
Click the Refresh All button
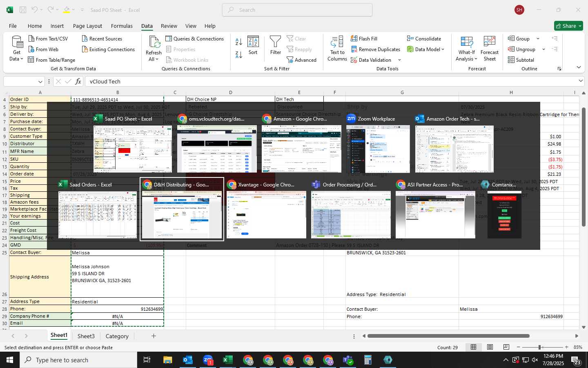154,48
